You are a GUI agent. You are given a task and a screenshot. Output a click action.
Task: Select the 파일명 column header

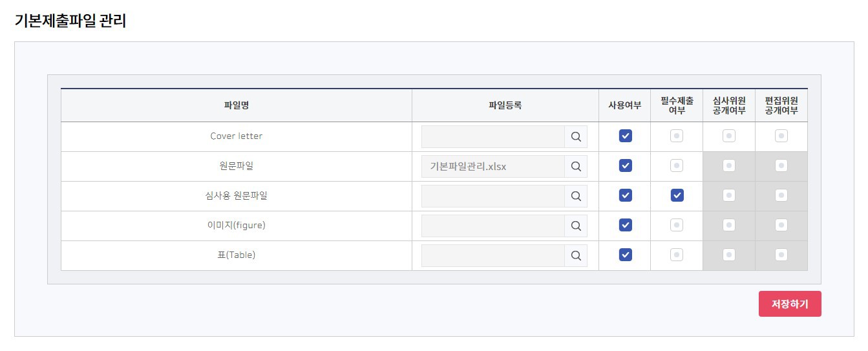(x=237, y=105)
